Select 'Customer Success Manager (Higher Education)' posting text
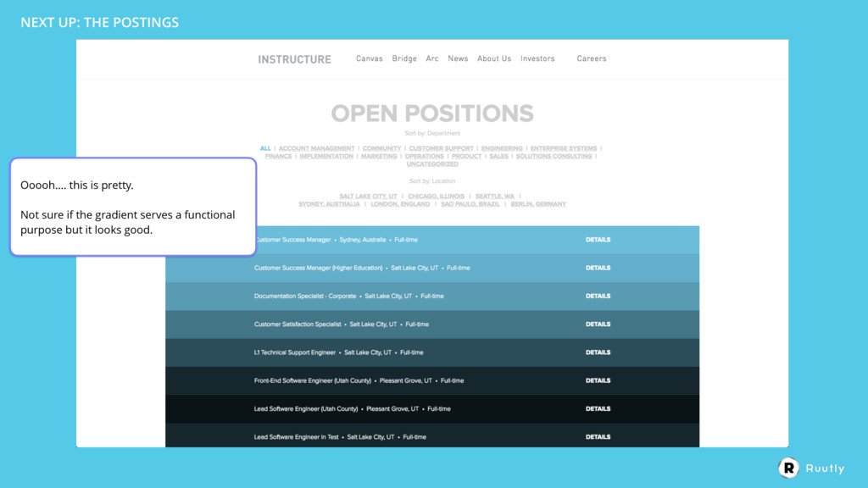This screenshot has height=488, width=868. click(319, 268)
